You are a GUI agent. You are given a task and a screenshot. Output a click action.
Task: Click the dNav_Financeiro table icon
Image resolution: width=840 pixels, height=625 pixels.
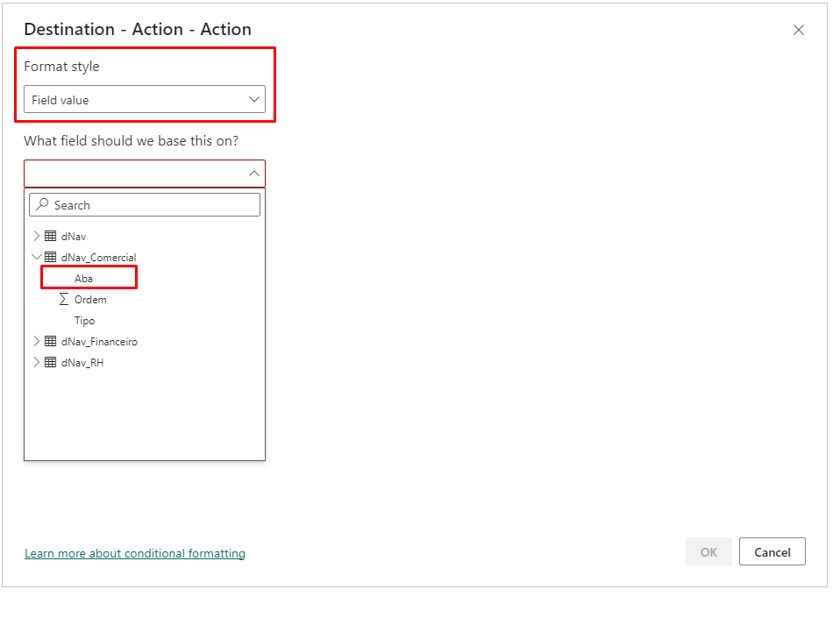pos(51,341)
